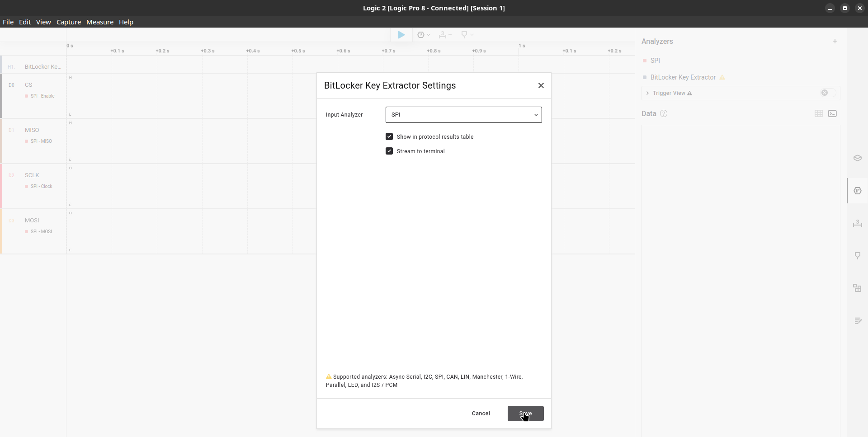Toggle the Trigger View switch
Image resolution: width=868 pixels, height=437 pixels.
828,93
